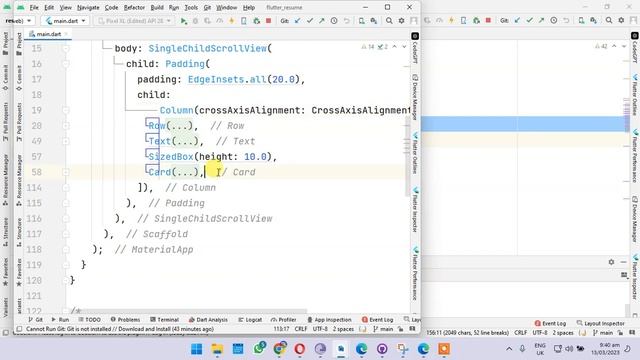Toggle the Commit tool window button
The image size is (640, 360).
point(19,78)
